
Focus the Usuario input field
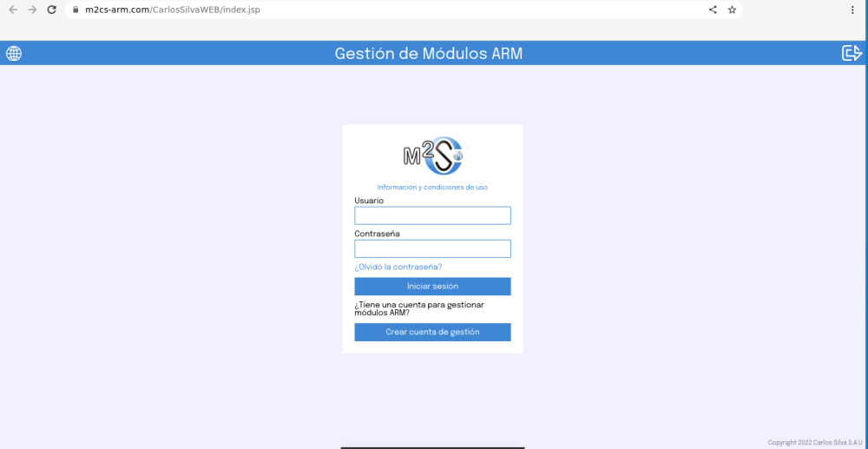pos(432,216)
